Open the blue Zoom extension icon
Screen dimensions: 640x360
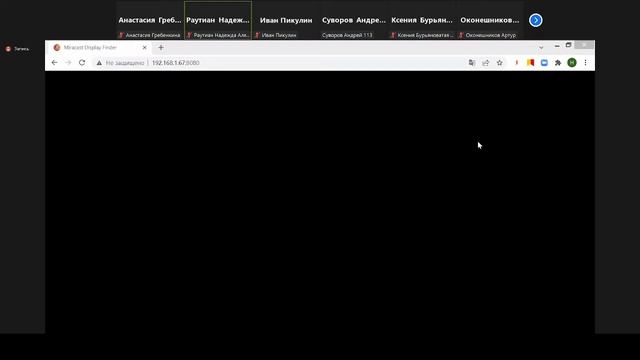coord(544,63)
